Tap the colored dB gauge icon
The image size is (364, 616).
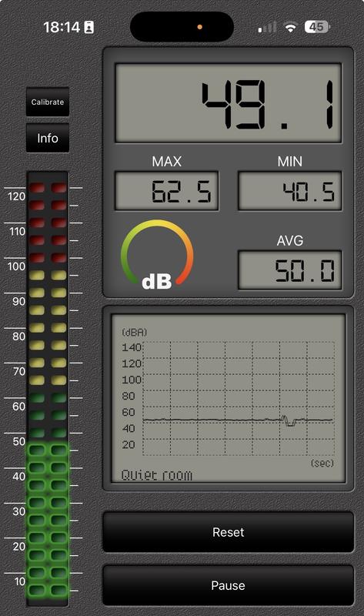pyautogui.click(x=157, y=254)
